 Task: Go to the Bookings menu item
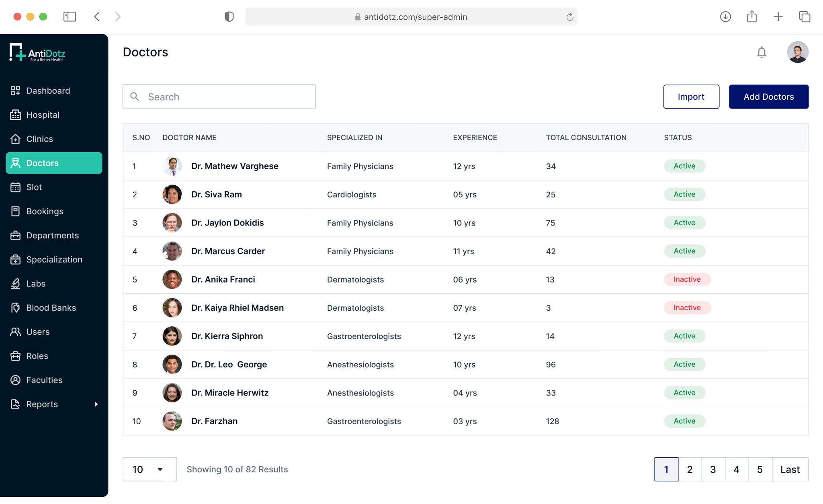[x=45, y=211]
